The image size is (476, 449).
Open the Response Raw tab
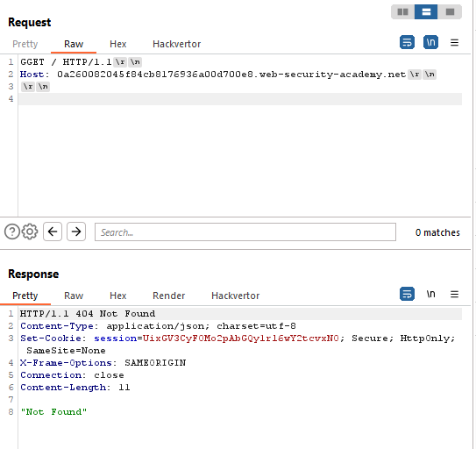[x=74, y=296]
